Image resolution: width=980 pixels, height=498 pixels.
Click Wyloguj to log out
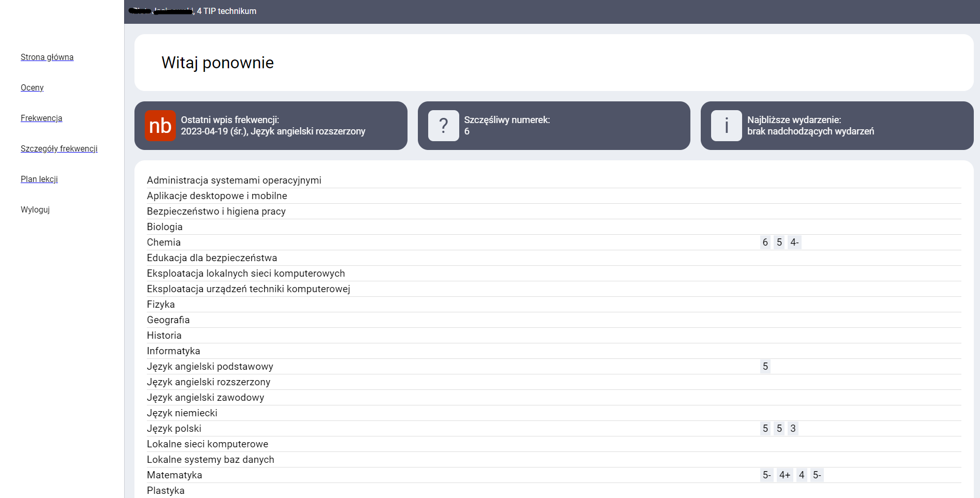click(x=35, y=209)
